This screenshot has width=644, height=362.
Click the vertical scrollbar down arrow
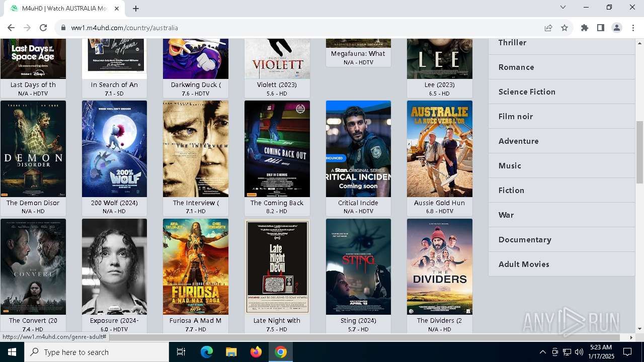coord(640,329)
